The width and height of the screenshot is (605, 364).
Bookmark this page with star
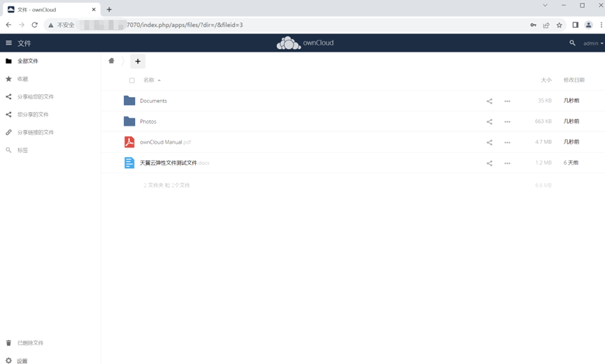point(559,24)
